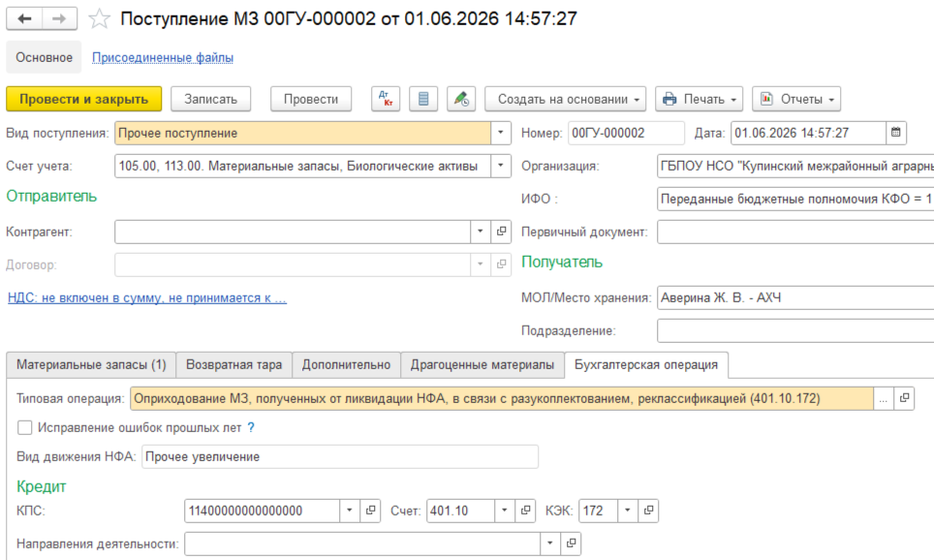Click the МОЛ/Место хранения field
Image resolution: width=934 pixels, height=560 pixels.
point(795,297)
